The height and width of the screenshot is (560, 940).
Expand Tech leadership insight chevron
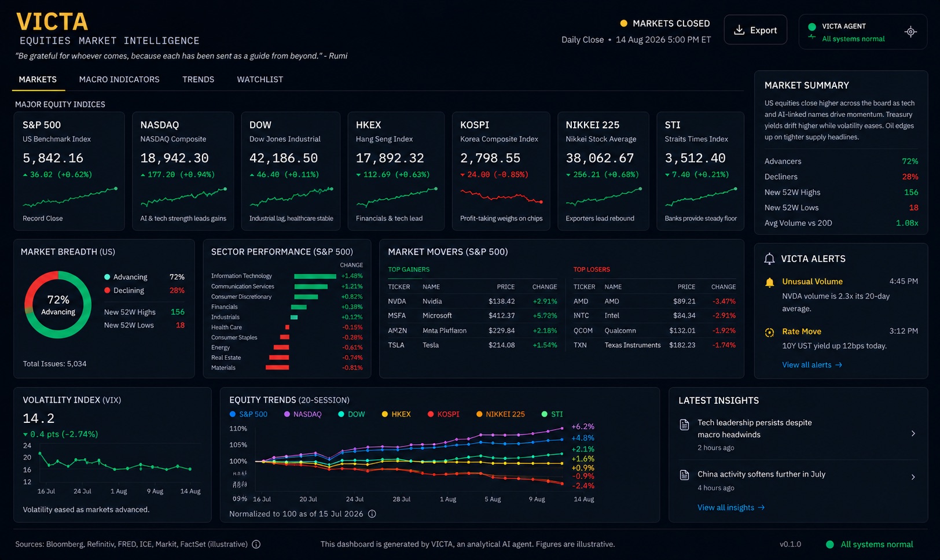pos(913,433)
